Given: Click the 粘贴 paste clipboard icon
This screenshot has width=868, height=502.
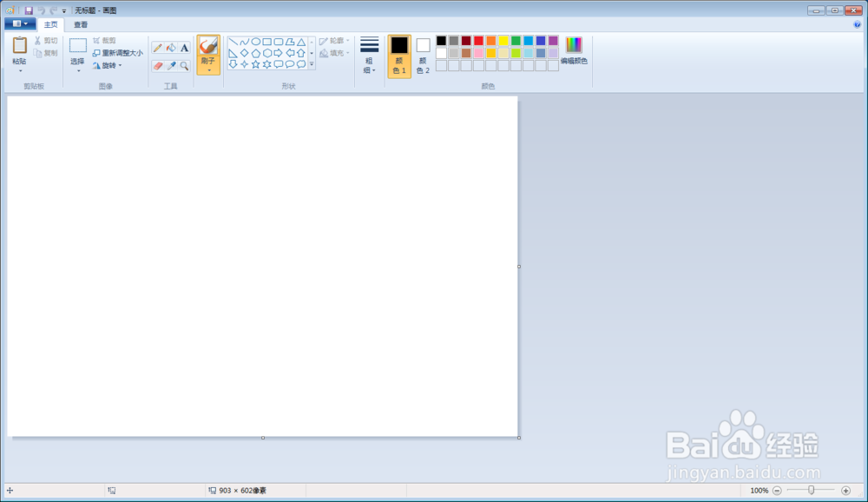Looking at the screenshot, I should pos(19,45).
